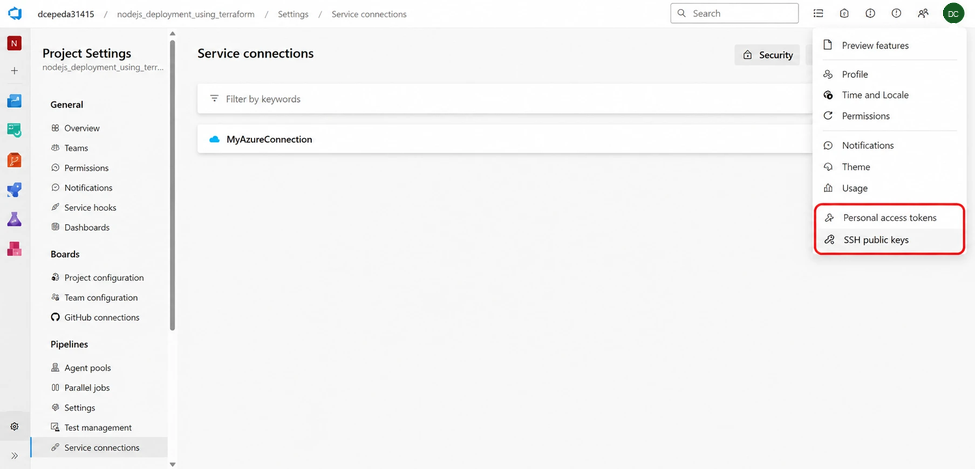Screen dimensions: 975x469
Task: Click the plus add icon in left rail
Action: 14,71
